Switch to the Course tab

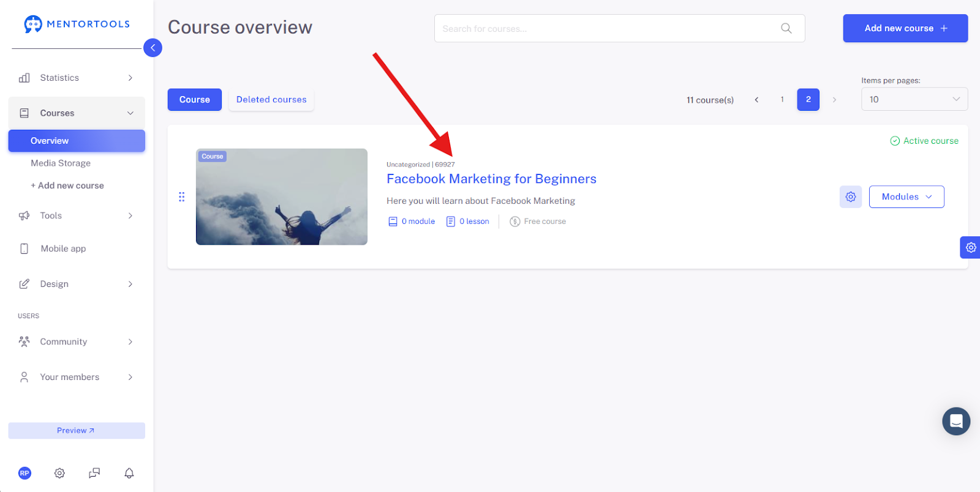(x=195, y=100)
